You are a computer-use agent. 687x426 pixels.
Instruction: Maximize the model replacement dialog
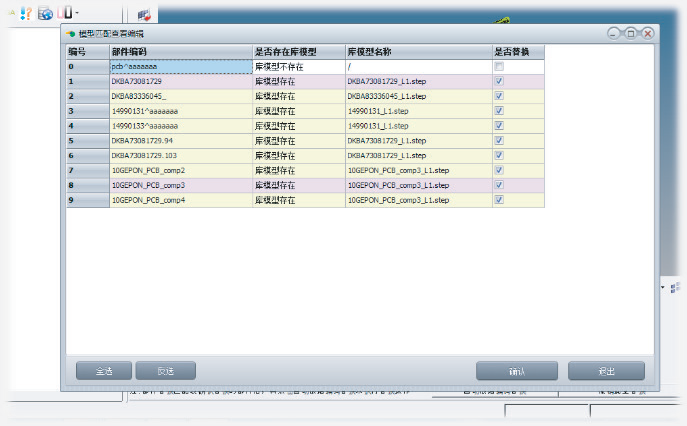pos(631,34)
